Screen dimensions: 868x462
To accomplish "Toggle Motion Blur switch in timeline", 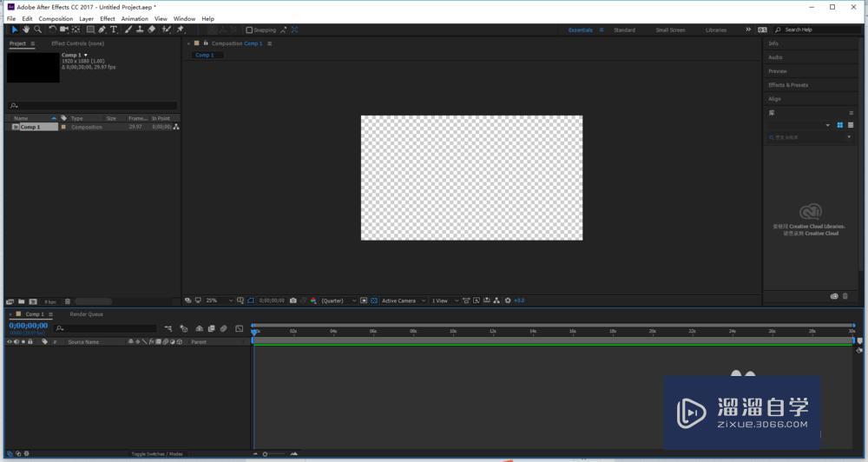I will 224,328.
